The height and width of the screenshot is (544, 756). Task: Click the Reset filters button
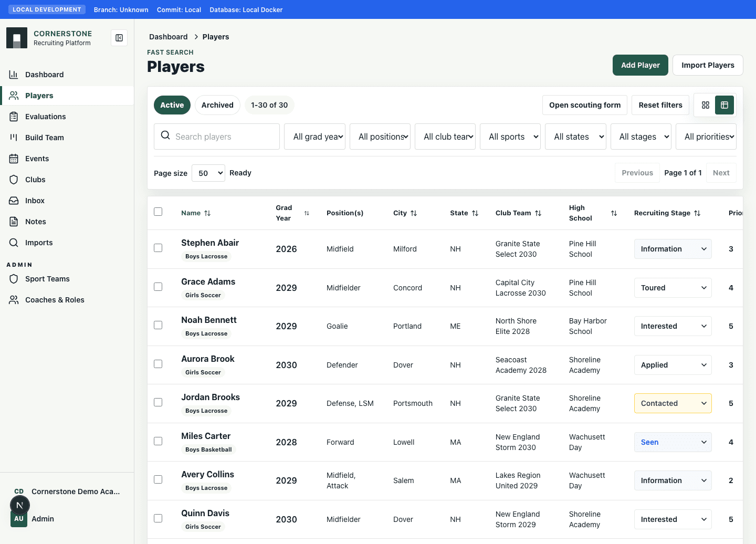(x=660, y=105)
